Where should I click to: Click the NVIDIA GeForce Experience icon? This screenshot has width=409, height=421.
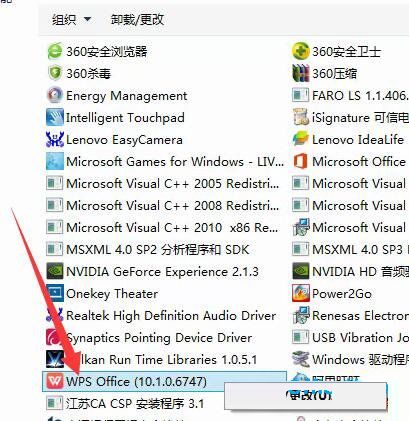(x=54, y=271)
